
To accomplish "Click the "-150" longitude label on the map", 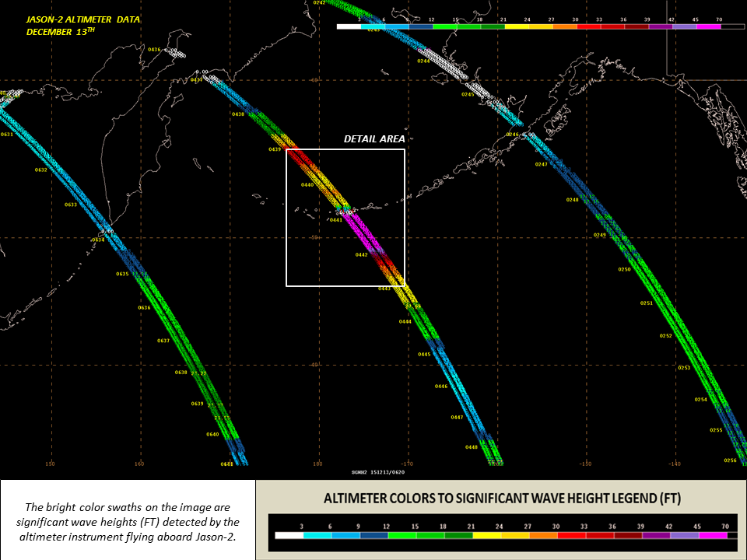I will coord(585,464).
